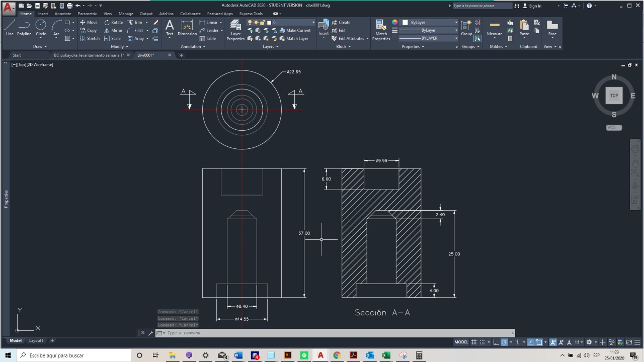Click the TOP face of ViewCube
Image resolution: width=644 pixels, height=362 pixels.
(x=614, y=96)
